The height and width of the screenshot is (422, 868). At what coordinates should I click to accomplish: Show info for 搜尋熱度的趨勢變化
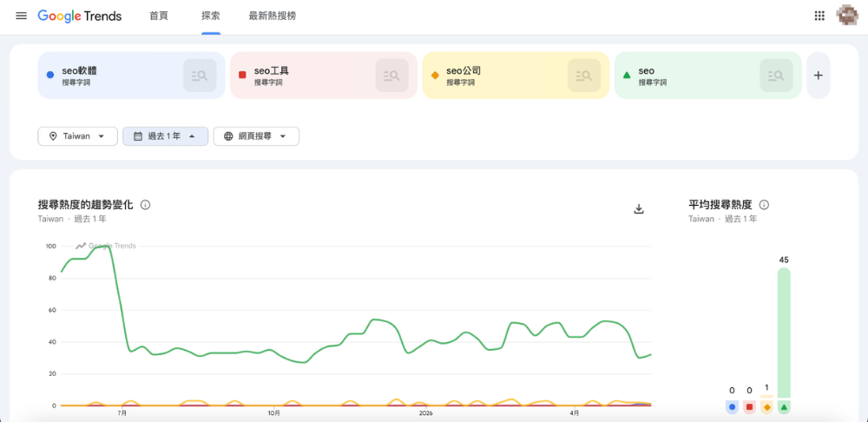tap(146, 205)
